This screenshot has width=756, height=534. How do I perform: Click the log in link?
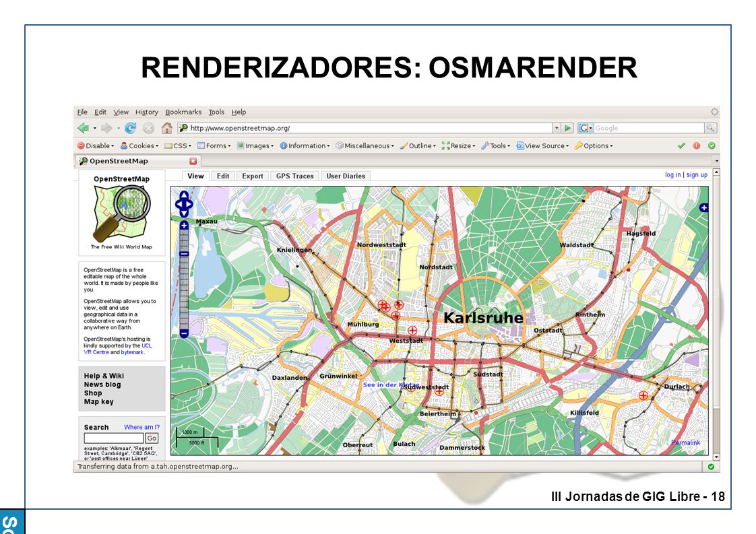[672, 174]
